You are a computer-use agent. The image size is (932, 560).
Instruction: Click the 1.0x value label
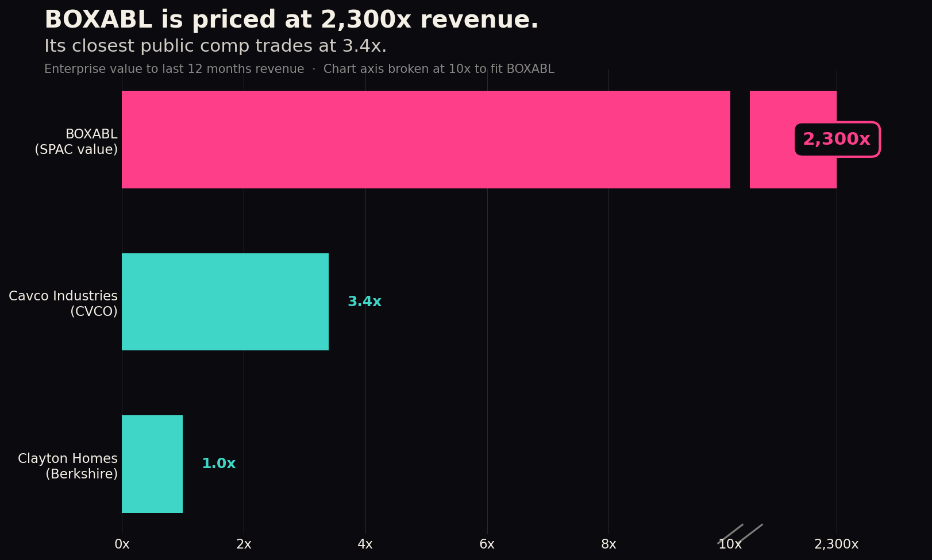218,464
